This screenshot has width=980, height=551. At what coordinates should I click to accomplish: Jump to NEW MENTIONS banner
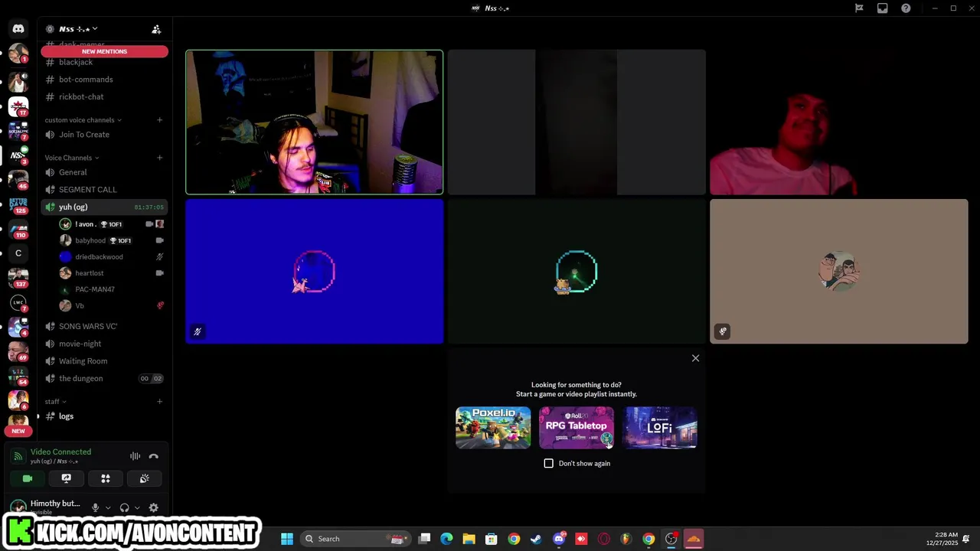pos(105,51)
